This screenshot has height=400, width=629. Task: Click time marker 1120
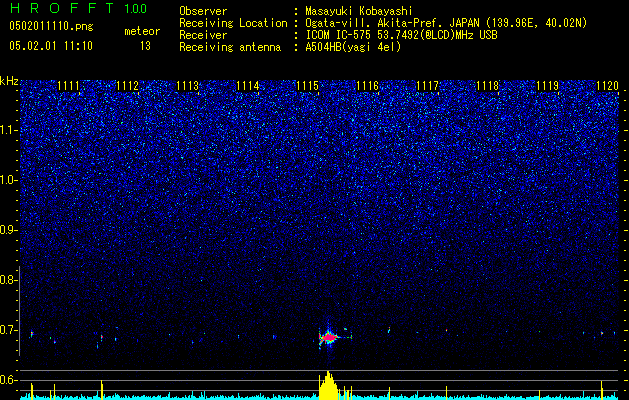pos(608,86)
